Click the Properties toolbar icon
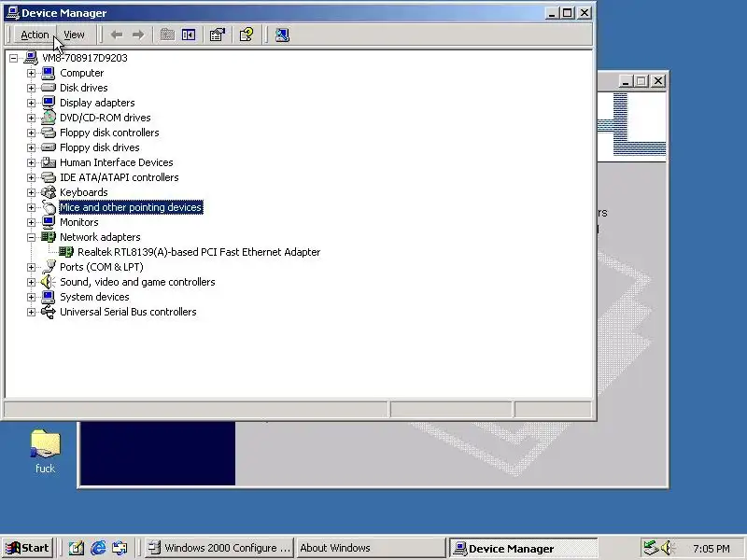Screen dimensions: 747x560 (218, 35)
